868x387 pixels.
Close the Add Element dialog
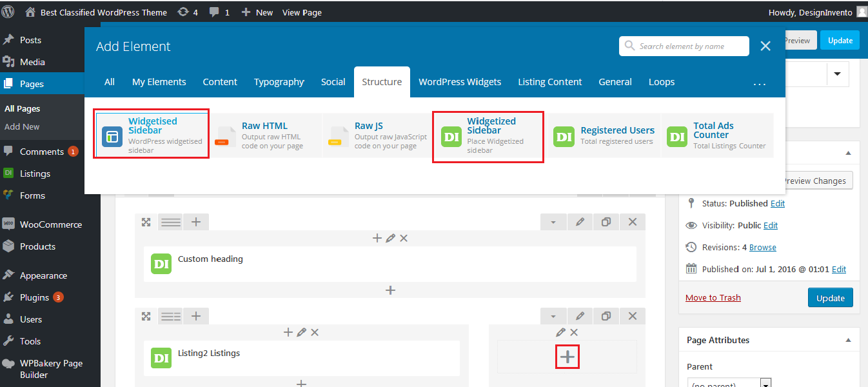click(x=765, y=46)
